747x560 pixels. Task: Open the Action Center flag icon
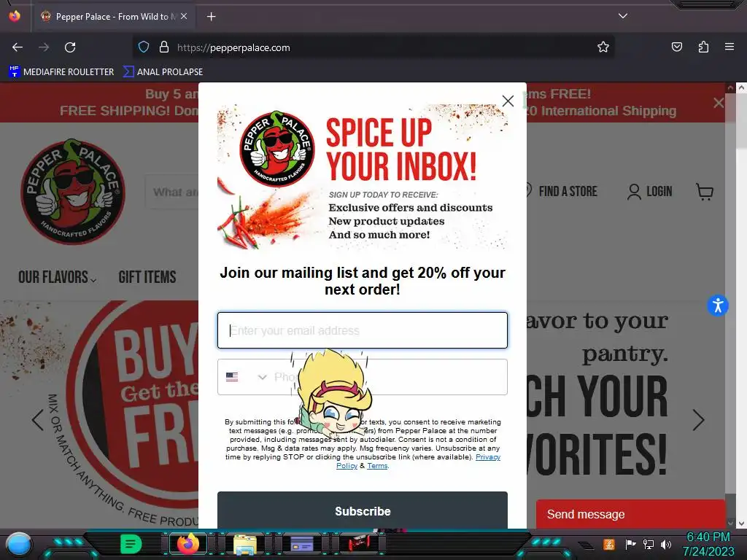coord(630,544)
